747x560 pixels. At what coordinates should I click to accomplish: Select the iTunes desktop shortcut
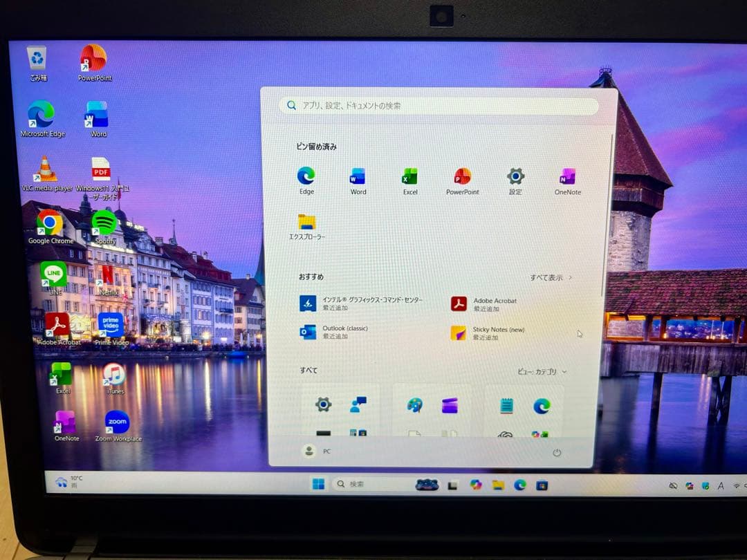tap(114, 378)
